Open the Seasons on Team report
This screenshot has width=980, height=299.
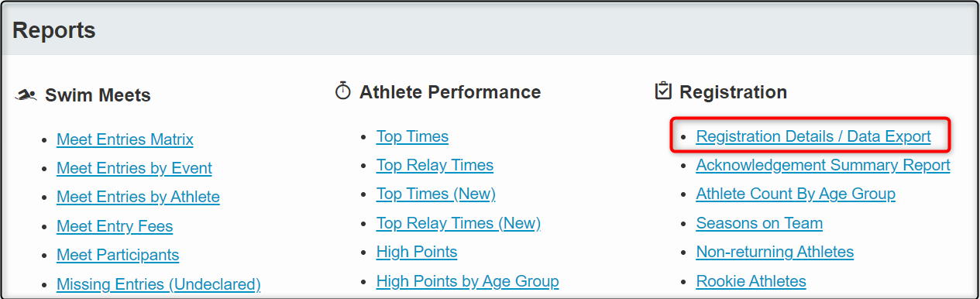pos(759,223)
